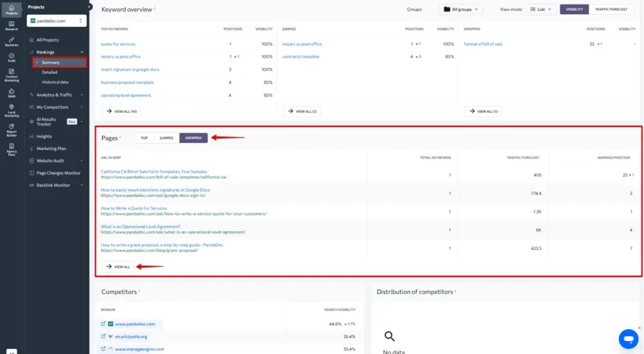The height and width of the screenshot is (354, 644).
Task: Open the 'quote for services' keyword link
Action: coord(118,44)
